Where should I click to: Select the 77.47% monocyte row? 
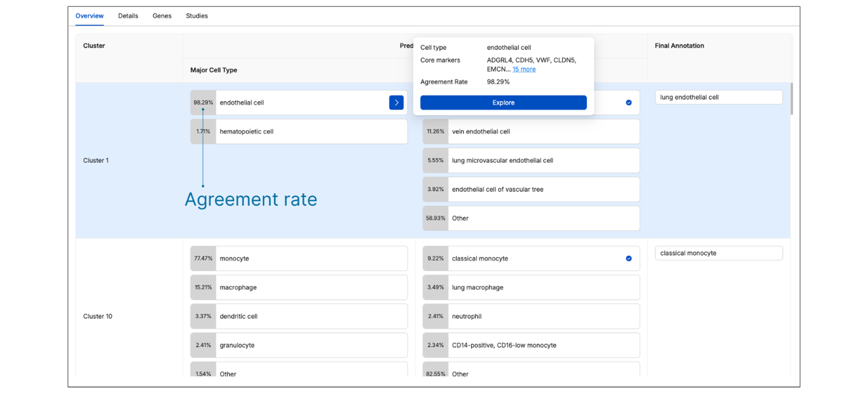point(299,258)
